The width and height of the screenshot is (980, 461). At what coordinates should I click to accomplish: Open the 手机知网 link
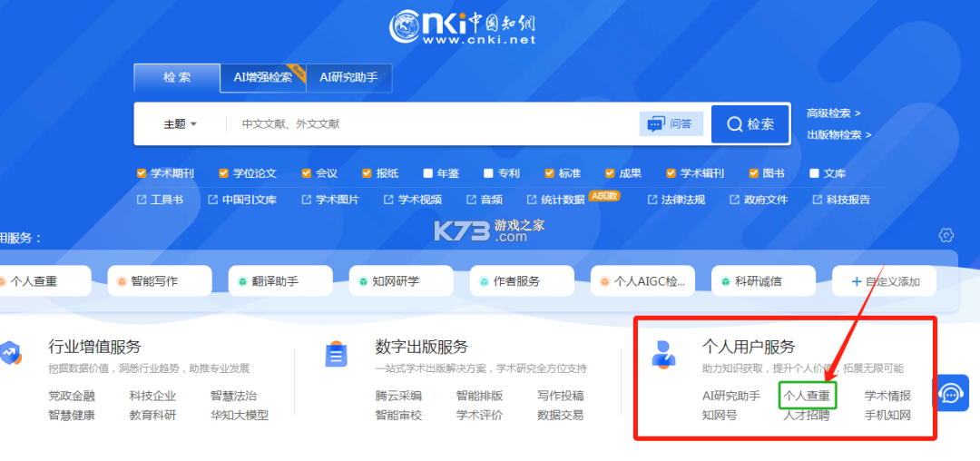887,415
